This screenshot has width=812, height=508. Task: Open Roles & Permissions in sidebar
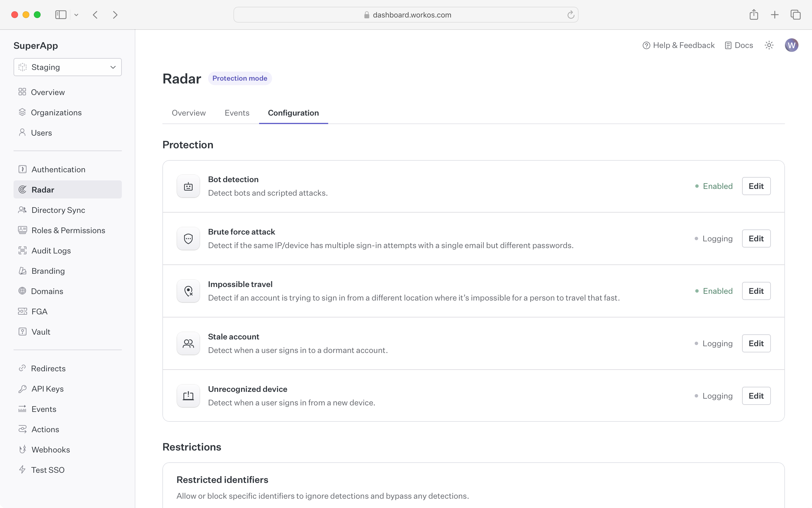68,231
